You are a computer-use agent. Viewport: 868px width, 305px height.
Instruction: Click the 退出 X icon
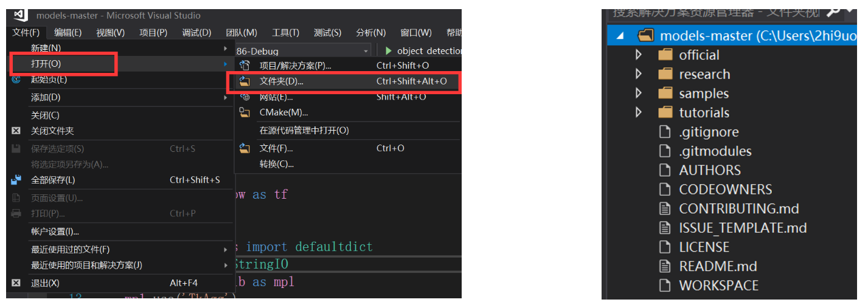point(16,283)
